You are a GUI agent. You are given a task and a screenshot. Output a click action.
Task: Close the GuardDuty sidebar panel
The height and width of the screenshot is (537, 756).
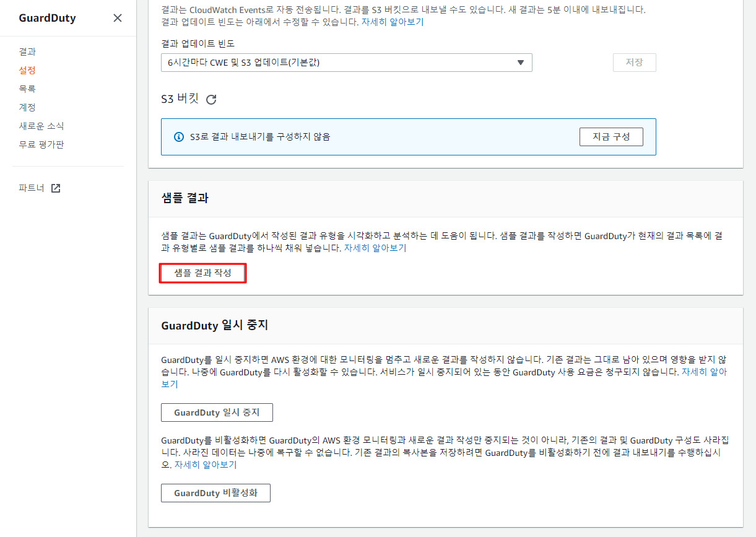coord(118,18)
